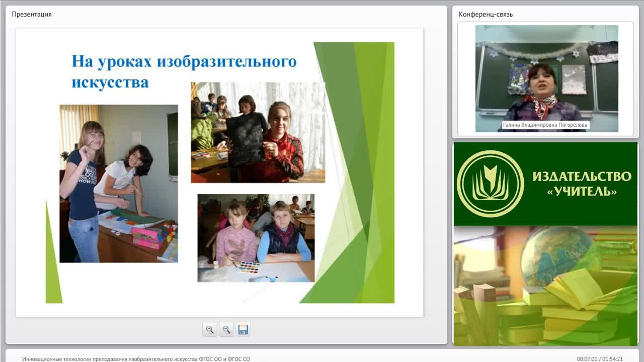The image size is (644, 362).
Task: Click the Издательство «Учитель» banner text
Action: click(582, 184)
